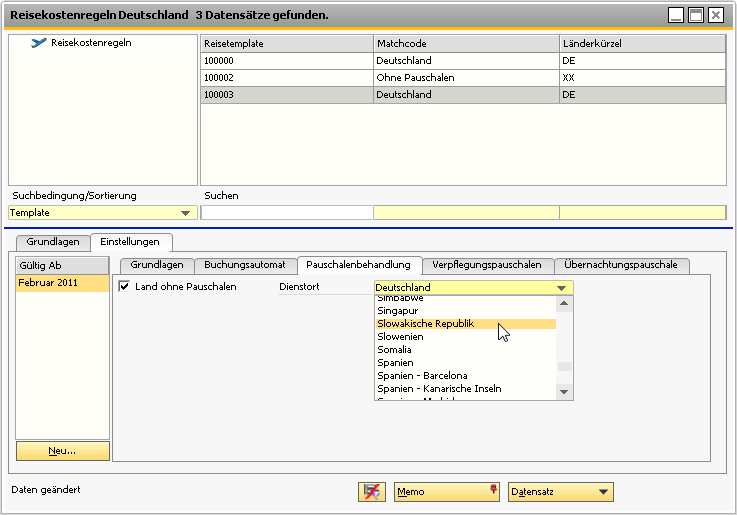Click the Suchen input field
Image resolution: width=737 pixels, height=515 pixels.
(287, 212)
